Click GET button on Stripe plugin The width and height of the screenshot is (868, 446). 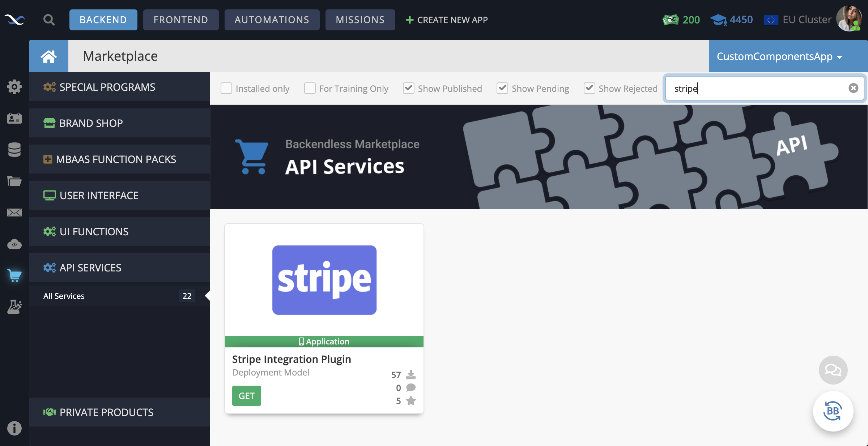246,395
